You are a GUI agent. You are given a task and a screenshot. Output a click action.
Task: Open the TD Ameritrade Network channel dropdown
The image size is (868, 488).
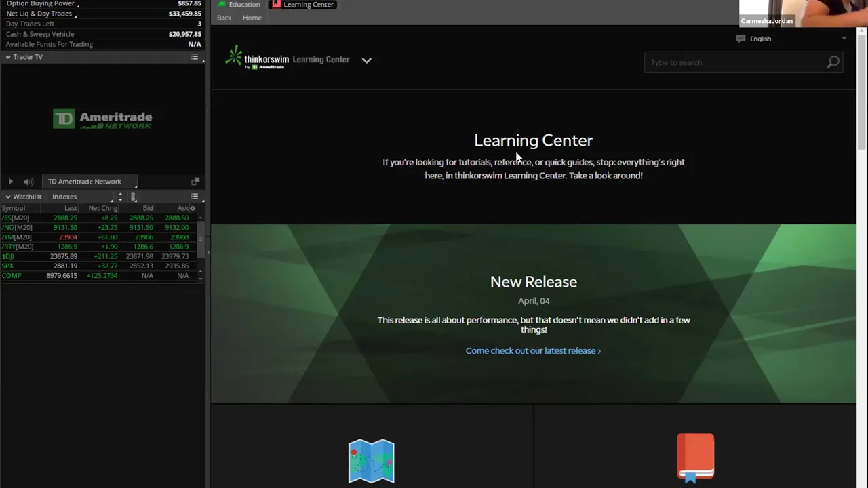pos(90,182)
